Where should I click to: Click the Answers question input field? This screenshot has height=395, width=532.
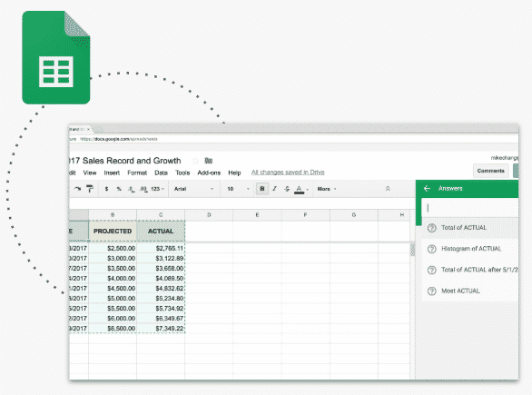point(470,208)
